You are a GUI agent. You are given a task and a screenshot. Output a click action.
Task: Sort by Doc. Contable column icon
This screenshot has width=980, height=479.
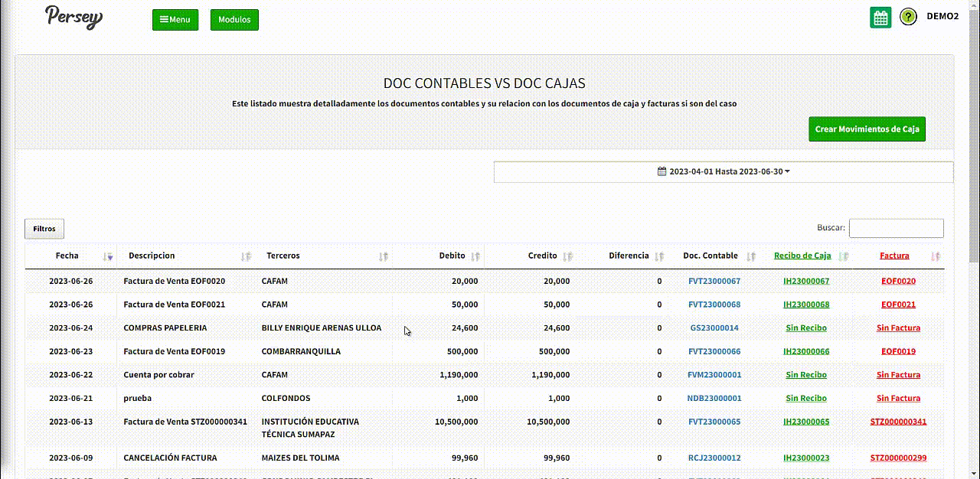[751, 256]
